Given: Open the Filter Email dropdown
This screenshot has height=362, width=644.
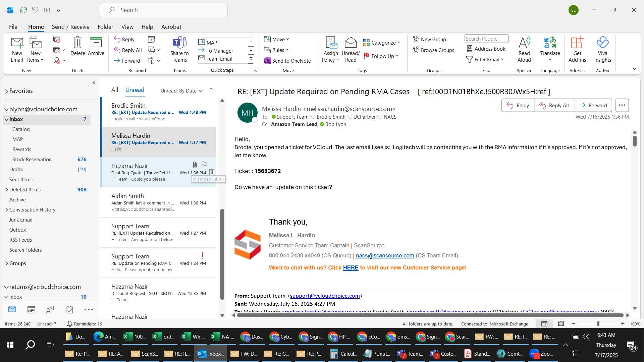Looking at the screenshot, I should tap(485, 59).
